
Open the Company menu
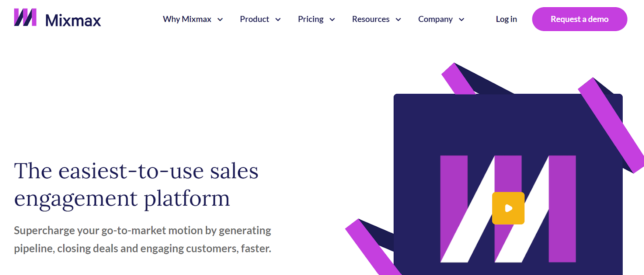[x=435, y=19]
